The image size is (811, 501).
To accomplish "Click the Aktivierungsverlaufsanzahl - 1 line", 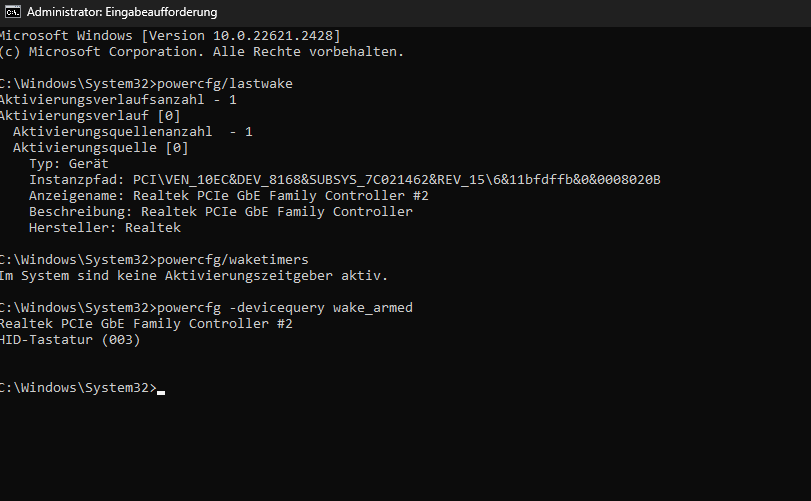I will (x=118, y=100).
